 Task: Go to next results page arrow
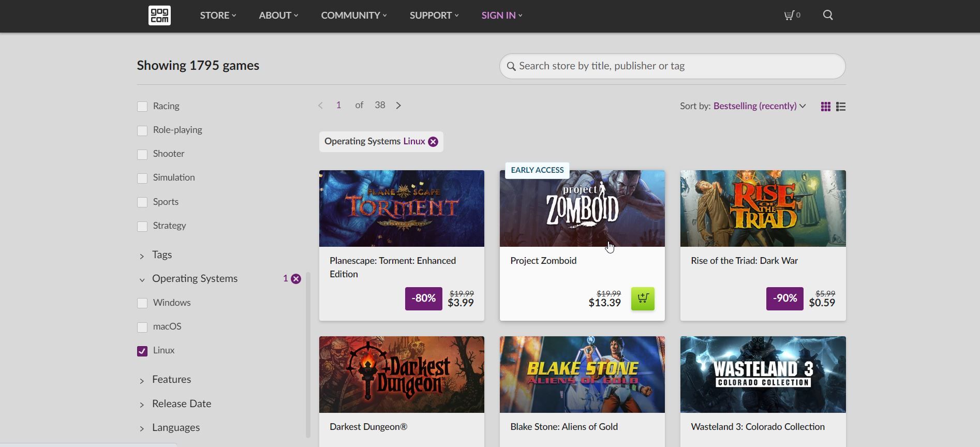[398, 106]
